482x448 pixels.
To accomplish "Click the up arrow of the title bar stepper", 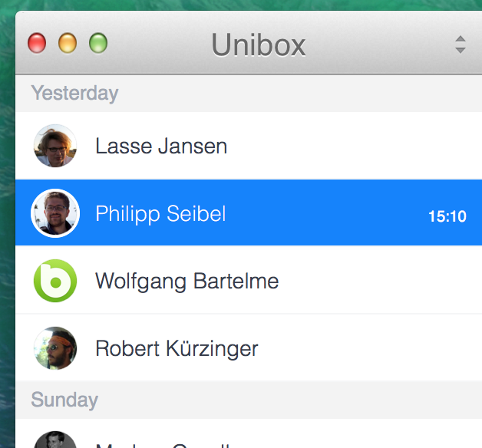I will pos(461,38).
